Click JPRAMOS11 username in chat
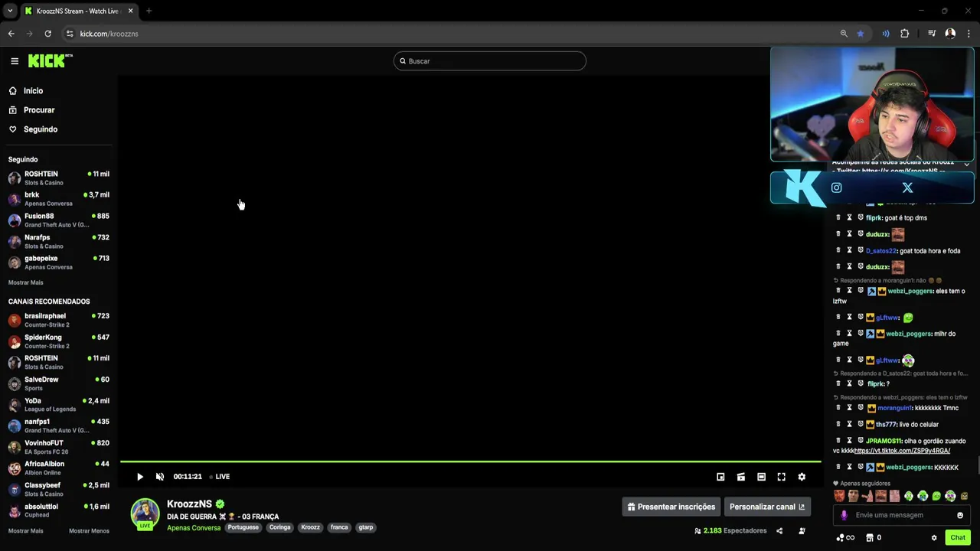 coord(884,441)
